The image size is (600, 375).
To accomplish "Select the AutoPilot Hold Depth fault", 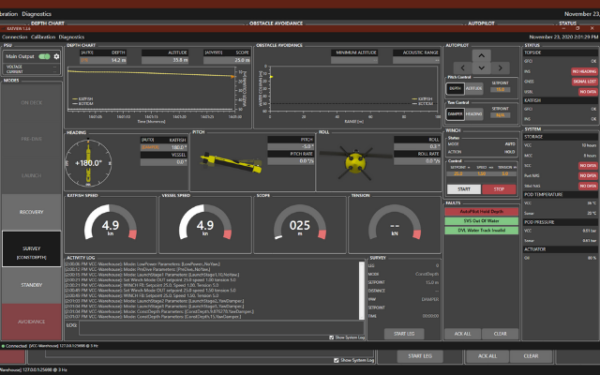I will point(481,212).
